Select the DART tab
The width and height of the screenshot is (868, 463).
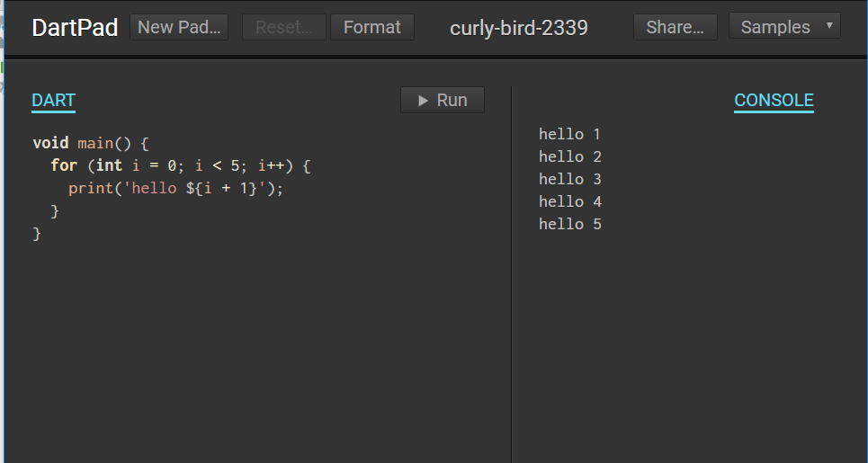(x=53, y=100)
